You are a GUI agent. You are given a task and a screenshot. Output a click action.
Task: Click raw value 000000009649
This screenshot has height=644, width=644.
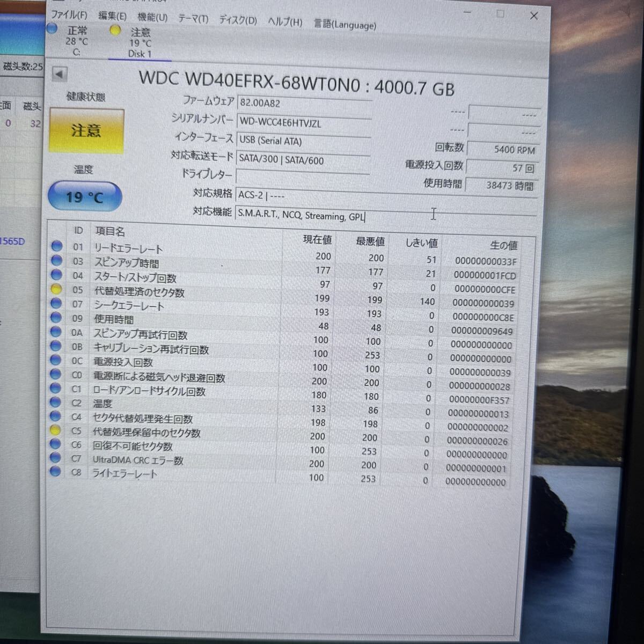click(x=482, y=331)
